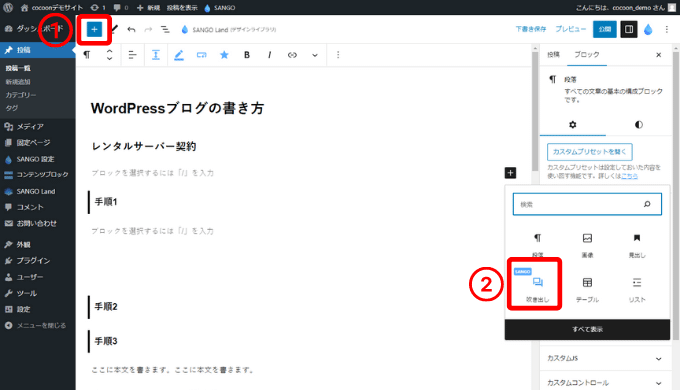
Task: Expand more rich text controls
Action: [x=315, y=55]
